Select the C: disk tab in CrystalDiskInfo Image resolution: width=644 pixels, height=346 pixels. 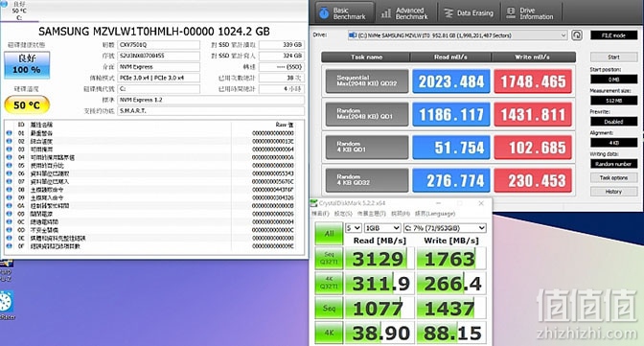(x=19, y=11)
